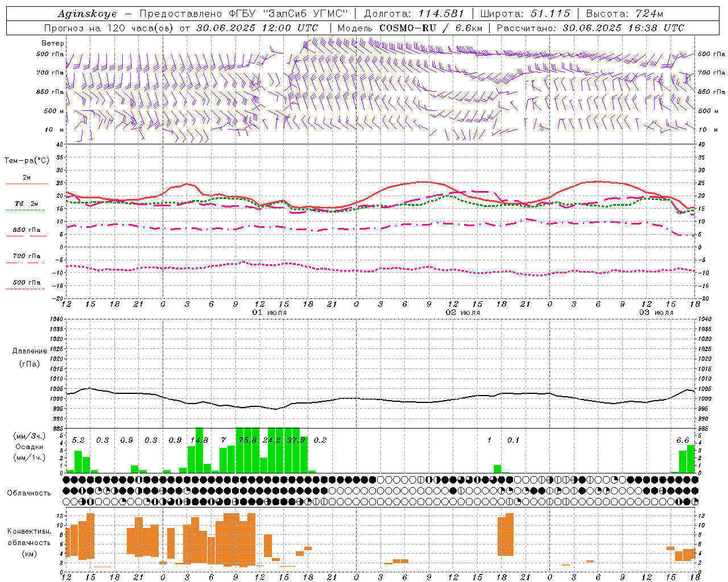728x582 pixels.
Task: Click the "(мм/1ч.)" unit label
Action: pyautogui.click(x=29, y=458)
